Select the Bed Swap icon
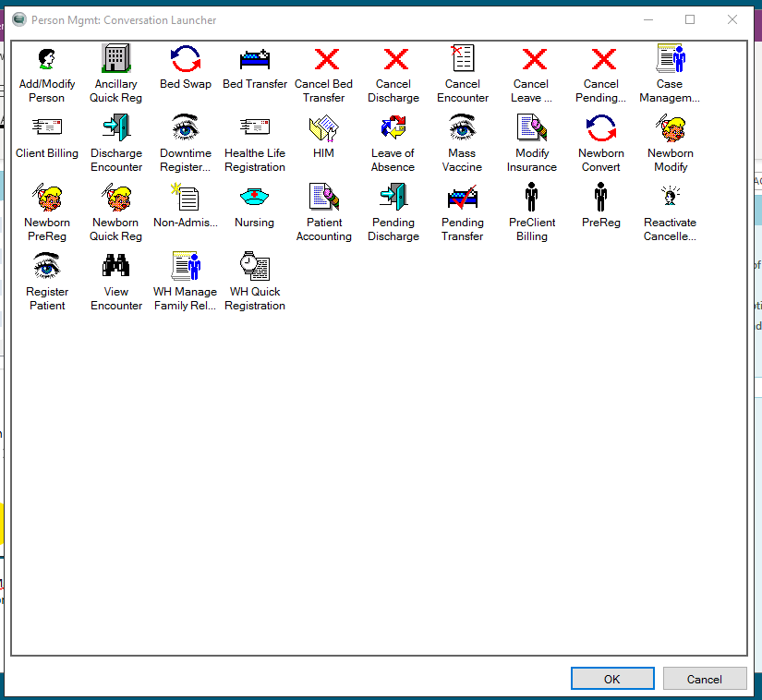Screen dimensions: 762x700 coord(186,60)
